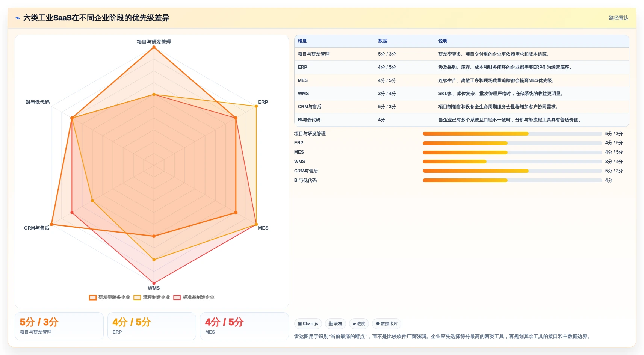This screenshot has width=644, height=355.
Task: Open the 项目与研发管理 5分/3分 data card
Action: pos(59,326)
